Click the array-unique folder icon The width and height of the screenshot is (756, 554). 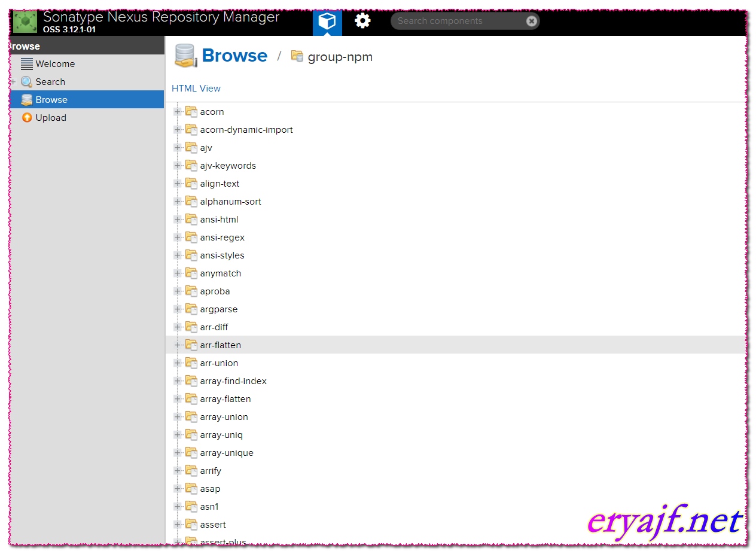pyautogui.click(x=191, y=452)
